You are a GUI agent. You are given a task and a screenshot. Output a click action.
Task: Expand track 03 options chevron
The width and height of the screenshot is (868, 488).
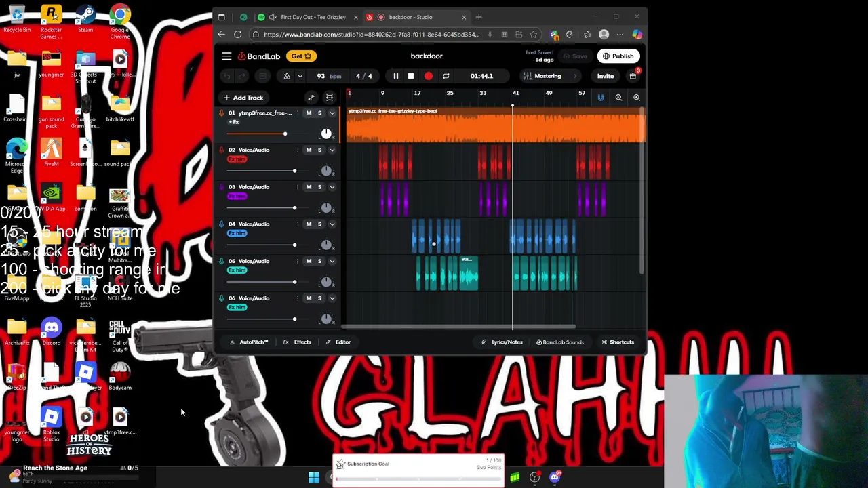(332, 187)
